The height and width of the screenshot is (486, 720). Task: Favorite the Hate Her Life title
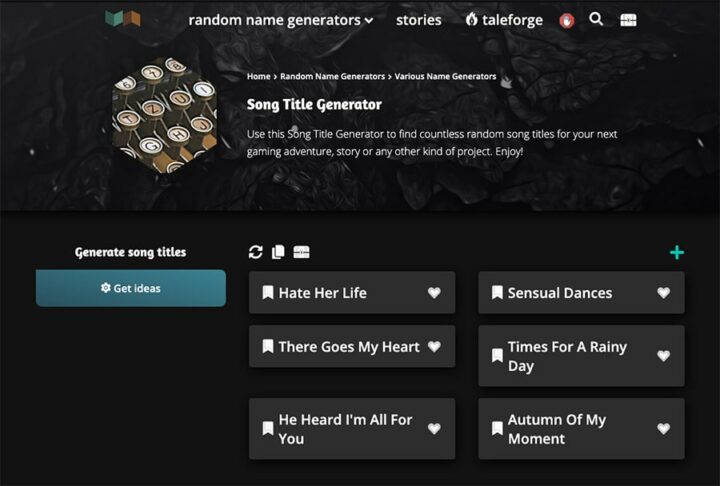434,293
